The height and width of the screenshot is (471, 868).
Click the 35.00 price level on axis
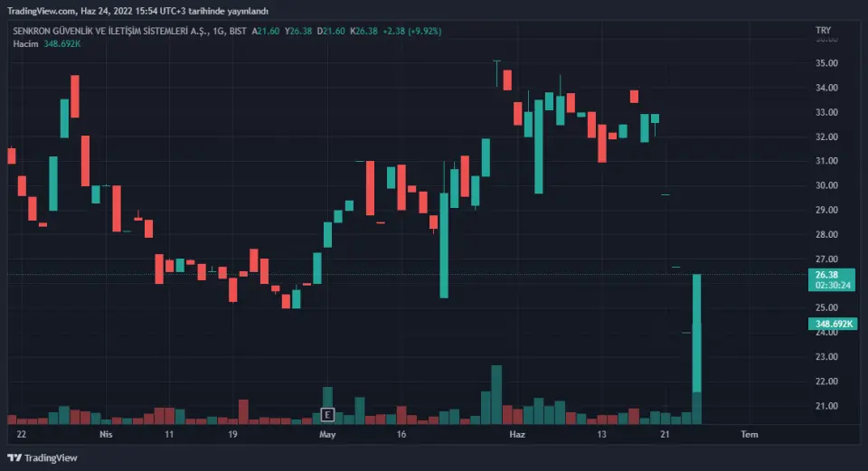click(x=826, y=63)
